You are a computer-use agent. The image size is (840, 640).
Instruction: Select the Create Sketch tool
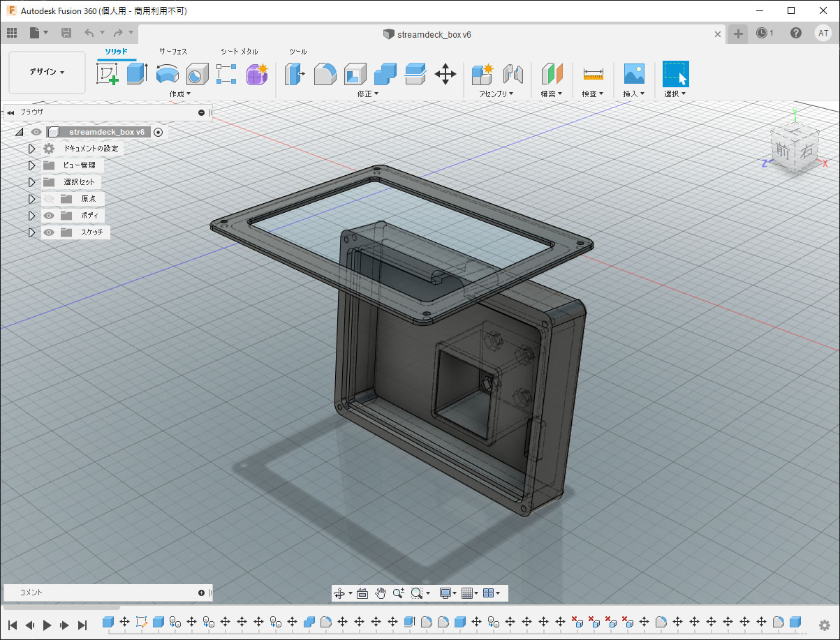[108, 73]
